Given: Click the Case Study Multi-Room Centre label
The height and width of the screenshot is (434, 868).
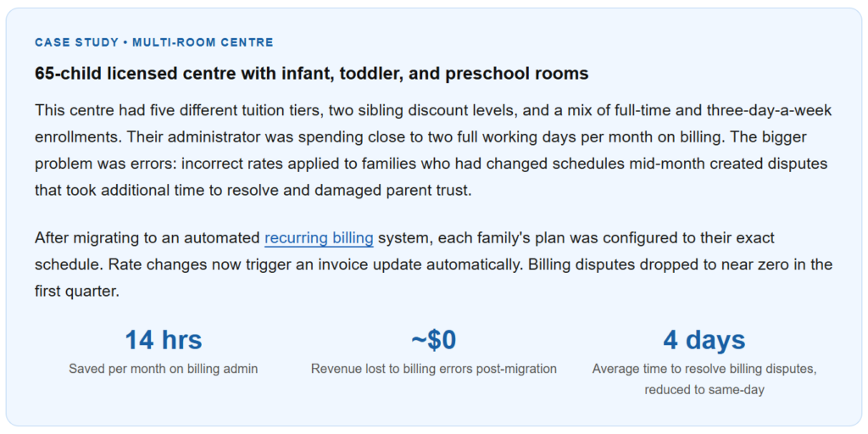Looking at the screenshot, I should pyautogui.click(x=154, y=42).
